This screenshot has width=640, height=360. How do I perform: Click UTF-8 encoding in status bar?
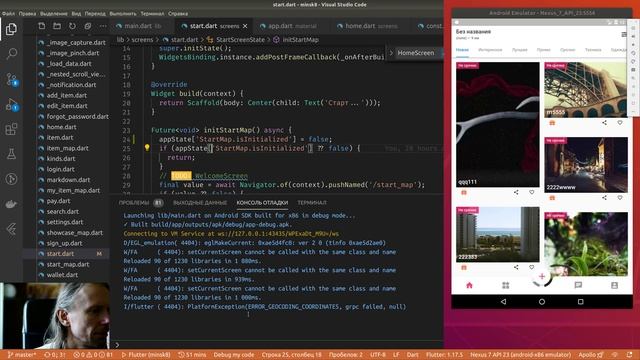click(x=378, y=355)
